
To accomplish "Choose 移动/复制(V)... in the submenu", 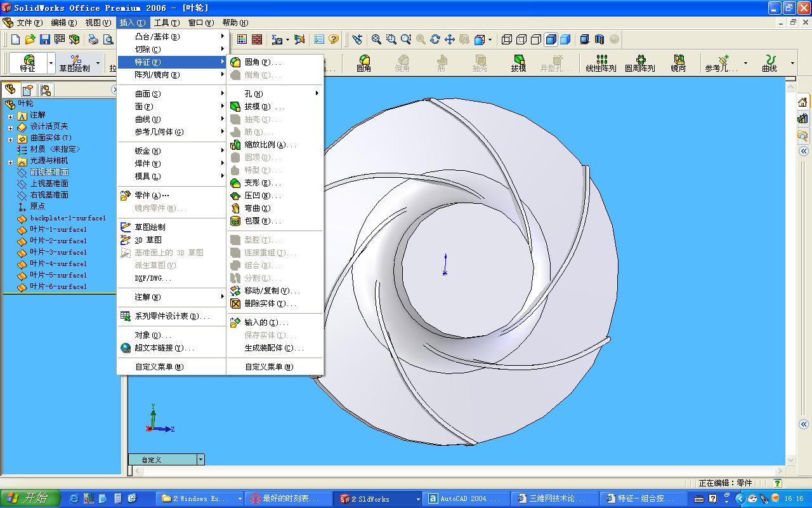I will tap(275, 291).
